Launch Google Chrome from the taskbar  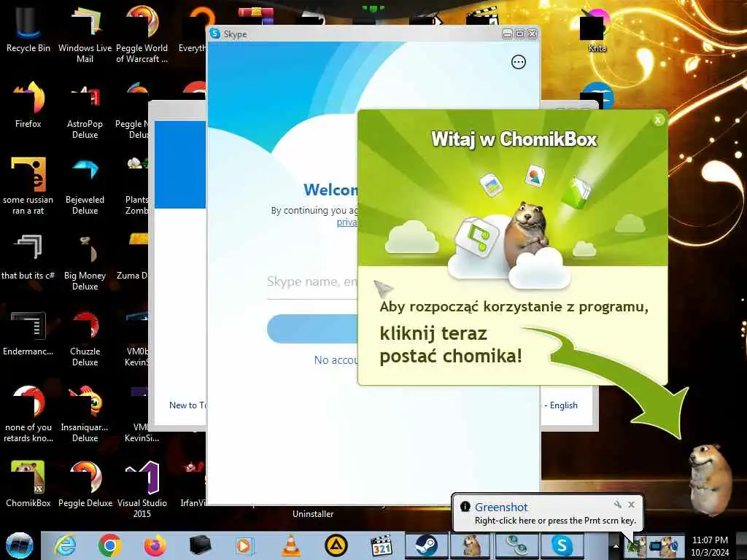[x=109, y=545]
